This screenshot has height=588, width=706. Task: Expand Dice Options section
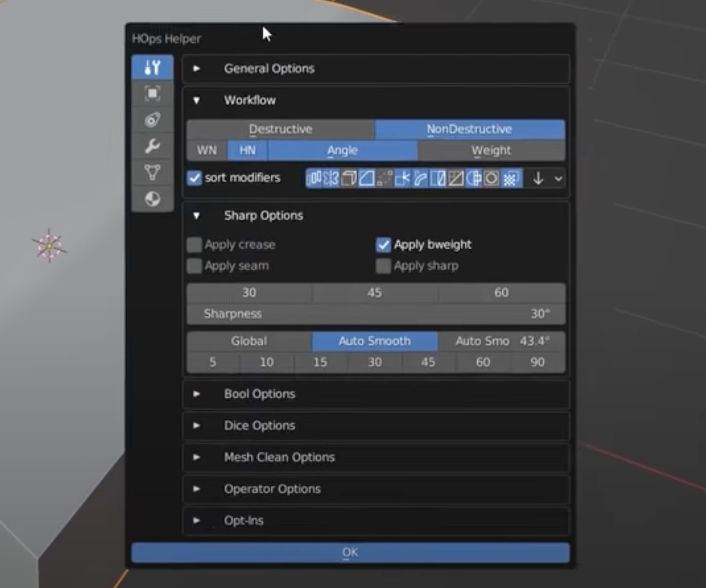(197, 425)
